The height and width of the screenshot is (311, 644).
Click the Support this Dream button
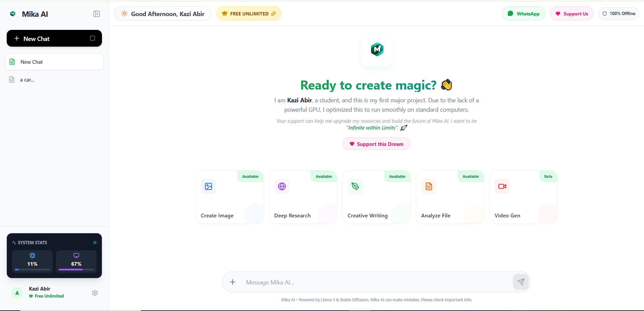click(x=376, y=144)
